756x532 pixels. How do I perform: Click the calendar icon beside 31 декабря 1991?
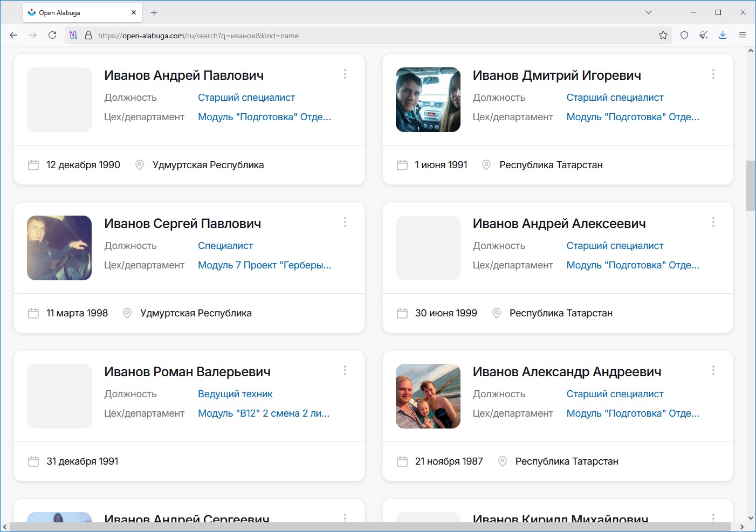click(x=33, y=461)
